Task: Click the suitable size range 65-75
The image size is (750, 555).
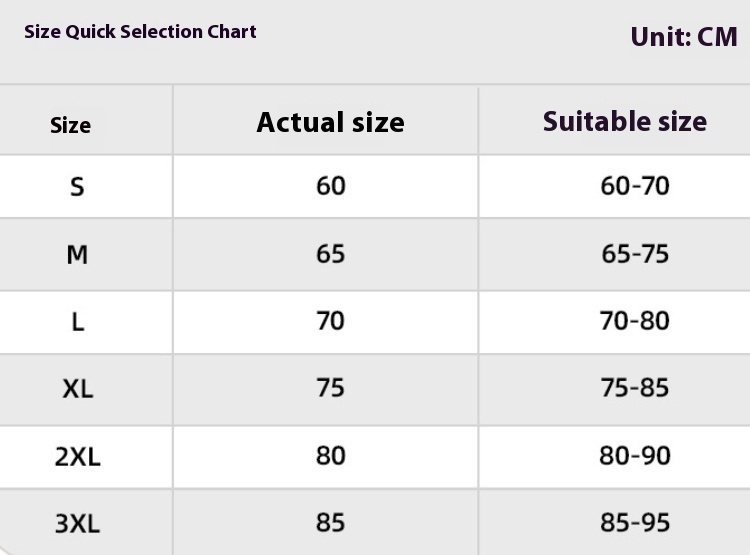Action: pyautogui.click(x=635, y=254)
